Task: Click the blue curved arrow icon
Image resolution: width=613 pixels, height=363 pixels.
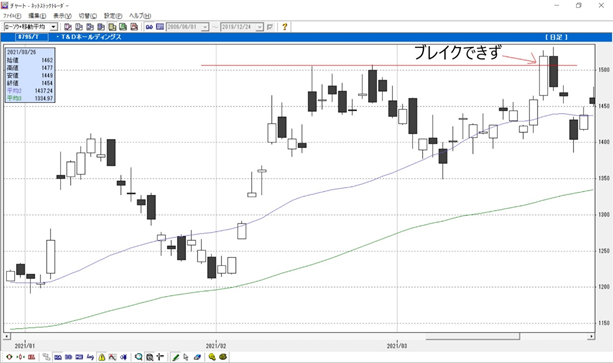Action: 90,357
